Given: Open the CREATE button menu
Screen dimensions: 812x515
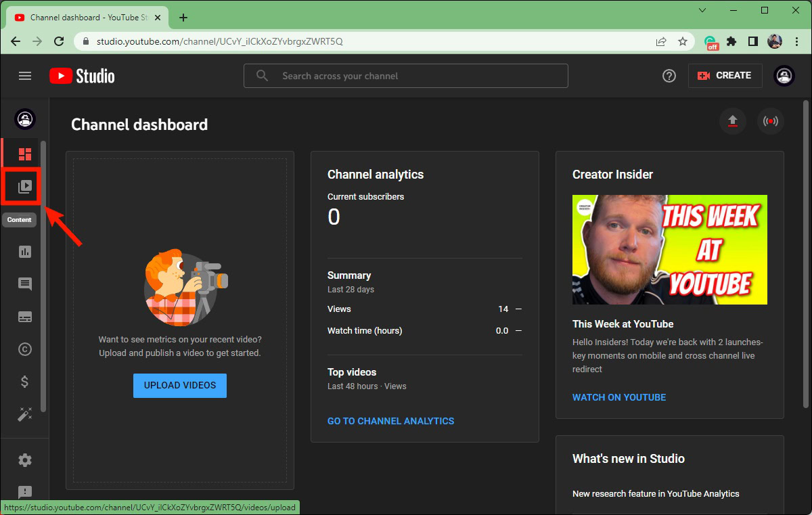Looking at the screenshot, I should pos(725,76).
